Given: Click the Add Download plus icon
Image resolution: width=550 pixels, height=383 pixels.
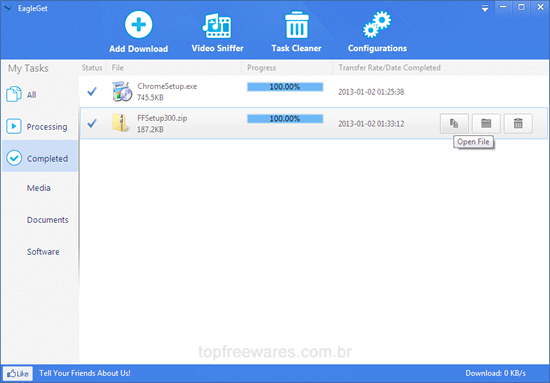Looking at the screenshot, I should [x=139, y=25].
